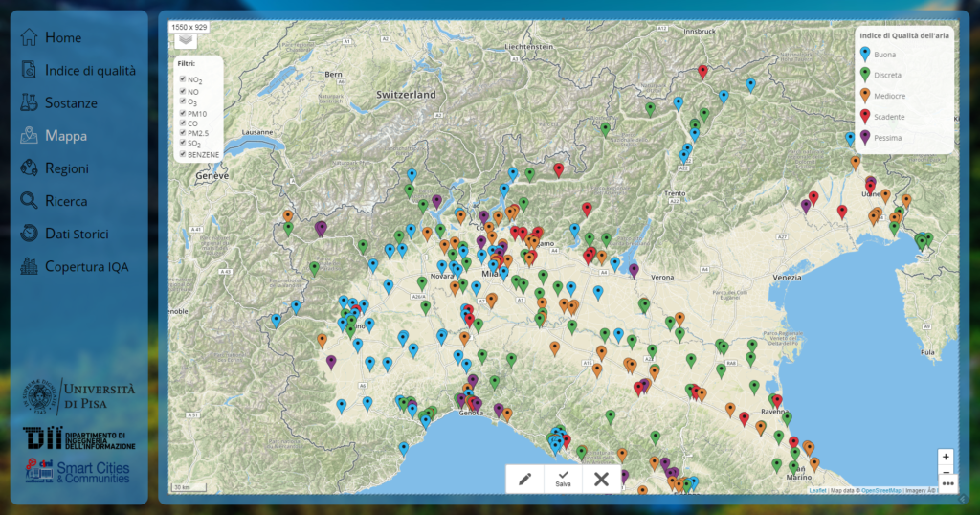
Task: Disable the BENZENE filter checkbox
Action: click(183, 153)
